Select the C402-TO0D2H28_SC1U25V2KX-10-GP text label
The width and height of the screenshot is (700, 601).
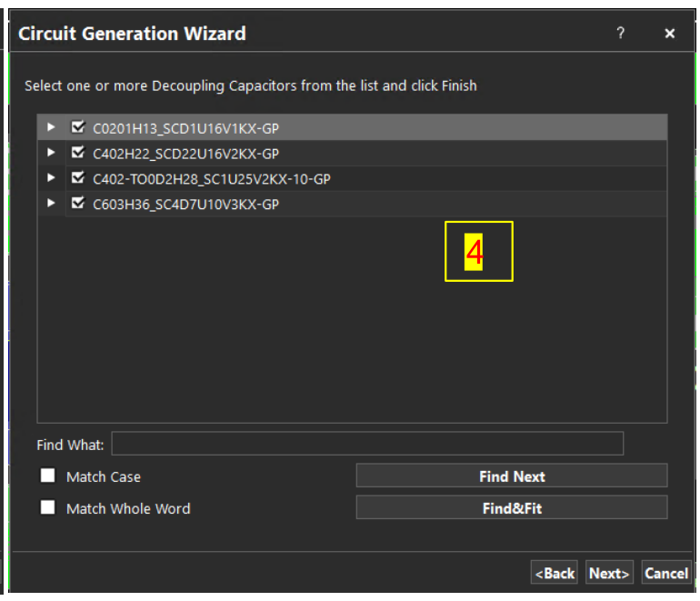point(212,179)
